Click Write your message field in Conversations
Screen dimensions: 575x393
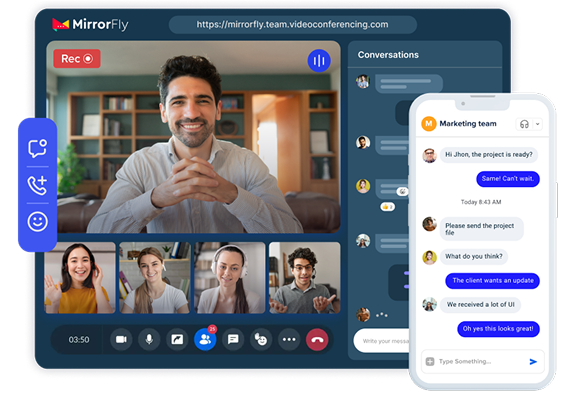(x=381, y=341)
